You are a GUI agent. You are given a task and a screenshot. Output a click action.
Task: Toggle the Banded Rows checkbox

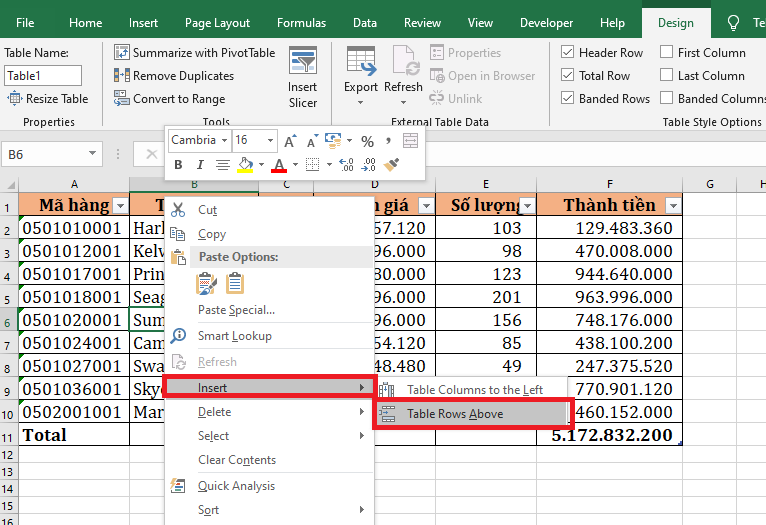[568, 99]
